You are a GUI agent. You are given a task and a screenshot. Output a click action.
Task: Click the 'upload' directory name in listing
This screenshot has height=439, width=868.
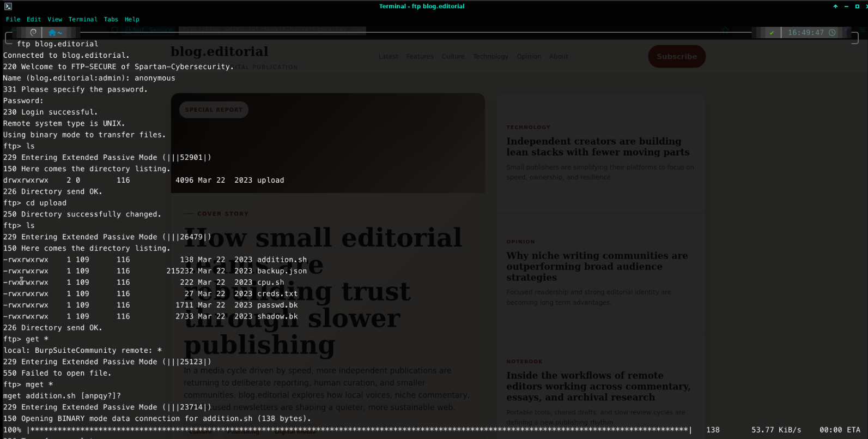[271, 180]
